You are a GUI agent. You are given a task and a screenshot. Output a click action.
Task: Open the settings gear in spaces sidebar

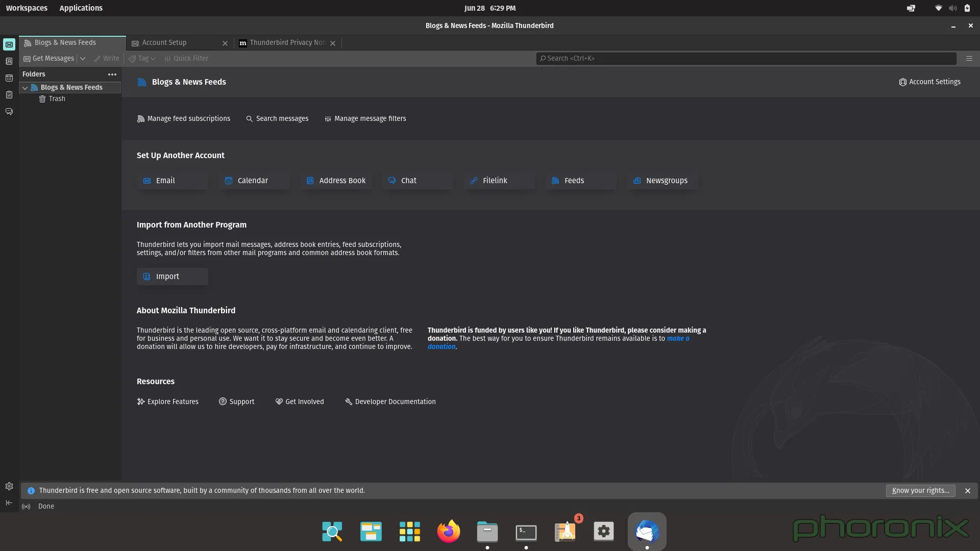click(x=9, y=486)
